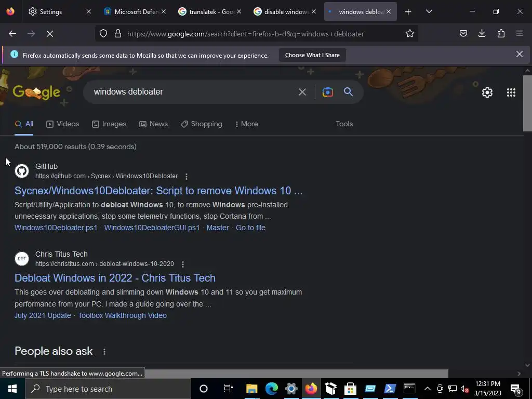Click Choose What I Share button

(x=312, y=55)
